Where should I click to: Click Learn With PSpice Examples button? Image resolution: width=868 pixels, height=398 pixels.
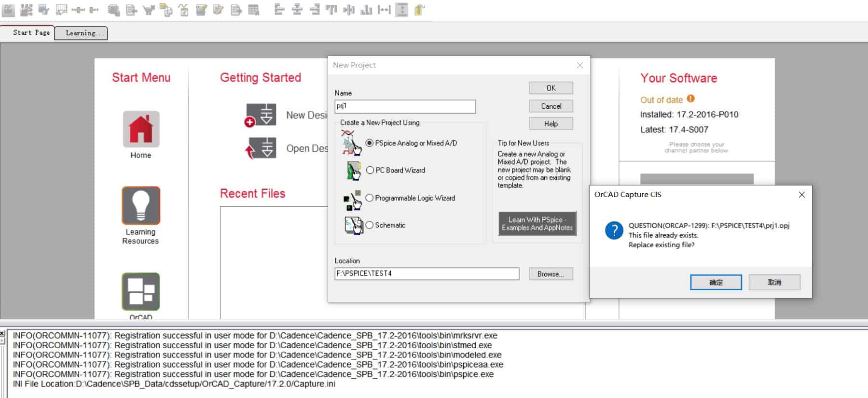pos(537,224)
